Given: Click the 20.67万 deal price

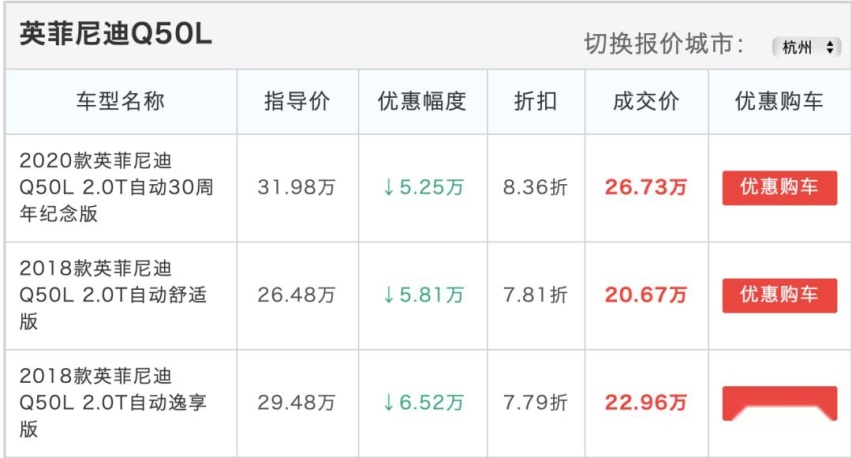Looking at the screenshot, I should [646, 295].
